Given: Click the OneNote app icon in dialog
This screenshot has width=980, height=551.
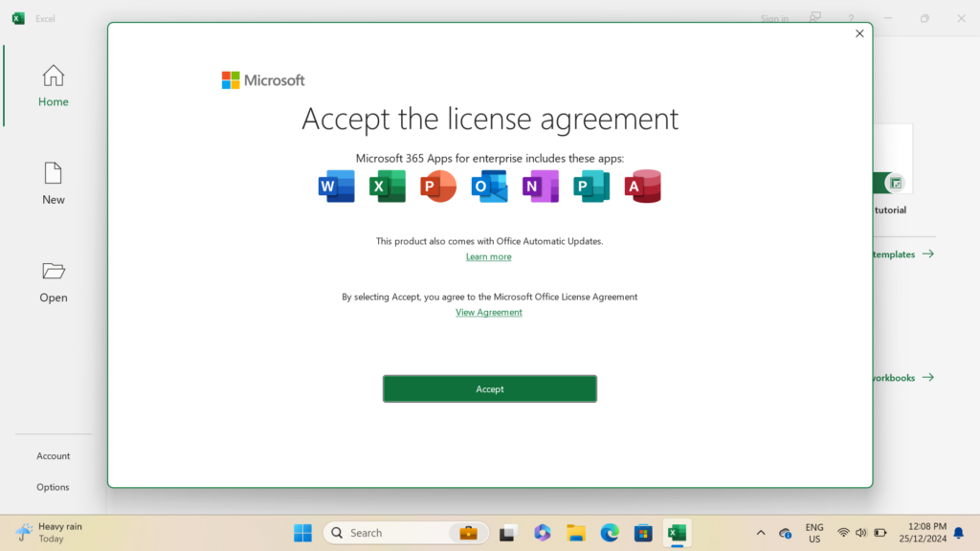Looking at the screenshot, I should [541, 187].
